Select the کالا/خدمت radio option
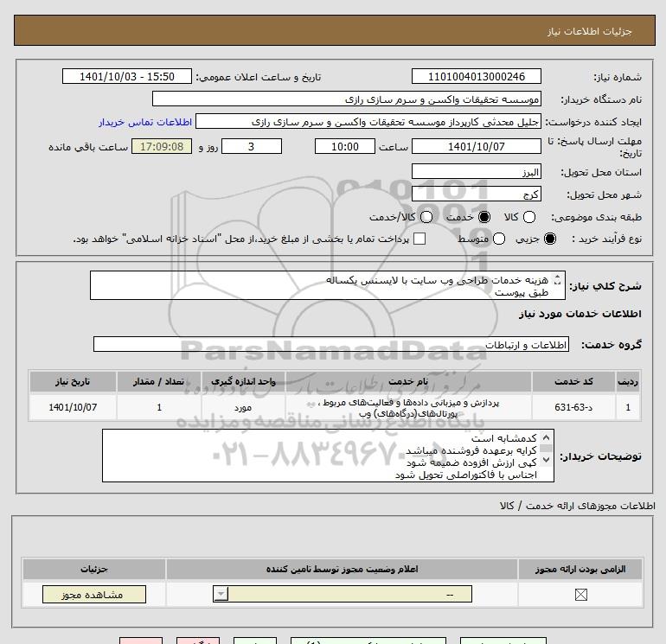This screenshot has height=644, width=666. point(426,217)
